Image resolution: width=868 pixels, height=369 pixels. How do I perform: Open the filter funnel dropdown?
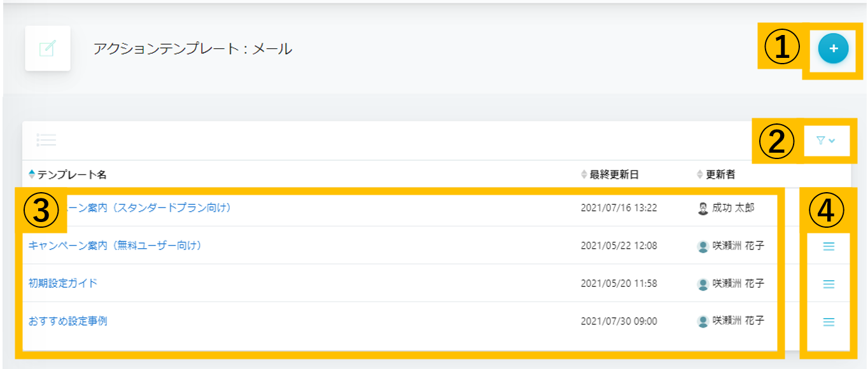click(826, 141)
